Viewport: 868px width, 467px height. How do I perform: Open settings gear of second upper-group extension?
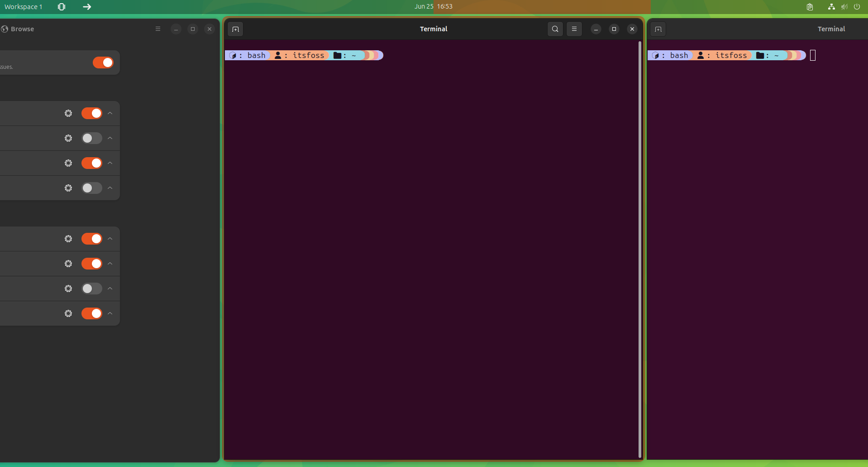click(68, 138)
